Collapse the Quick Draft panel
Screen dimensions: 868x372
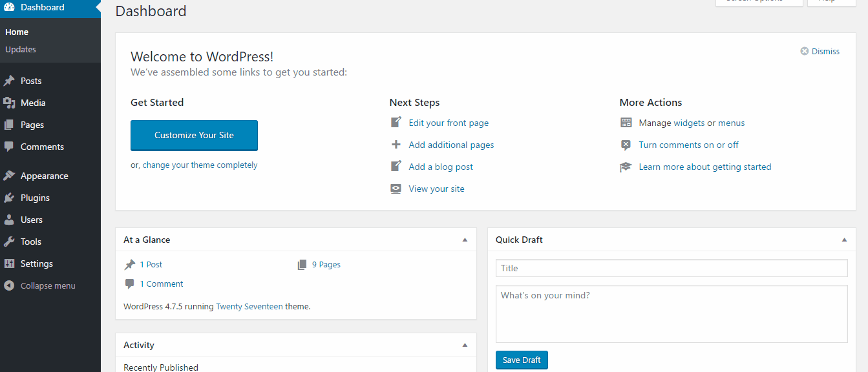click(843, 239)
